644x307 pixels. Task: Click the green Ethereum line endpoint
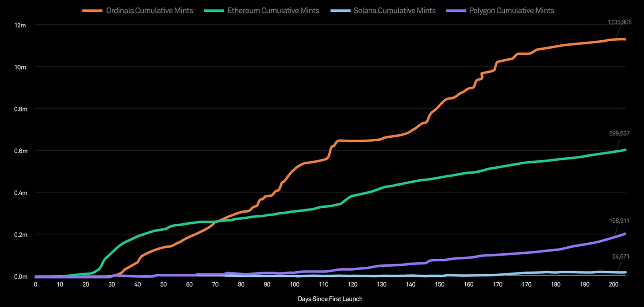click(x=625, y=150)
